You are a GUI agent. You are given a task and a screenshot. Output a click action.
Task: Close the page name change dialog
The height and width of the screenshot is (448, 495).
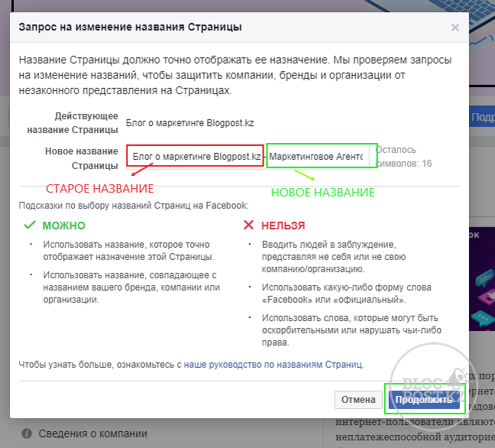(x=455, y=28)
